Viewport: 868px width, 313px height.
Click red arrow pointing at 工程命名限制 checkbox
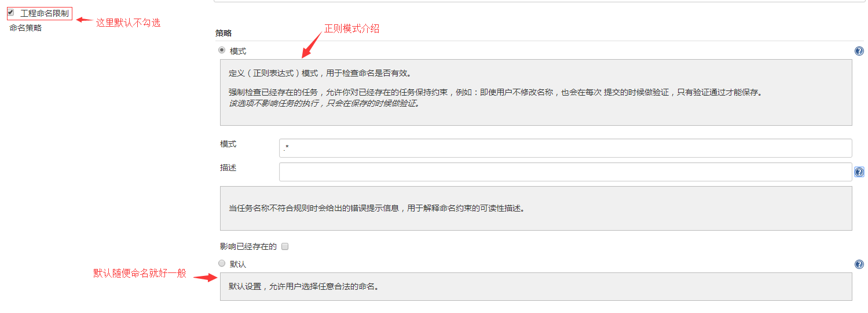click(x=85, y=20)
